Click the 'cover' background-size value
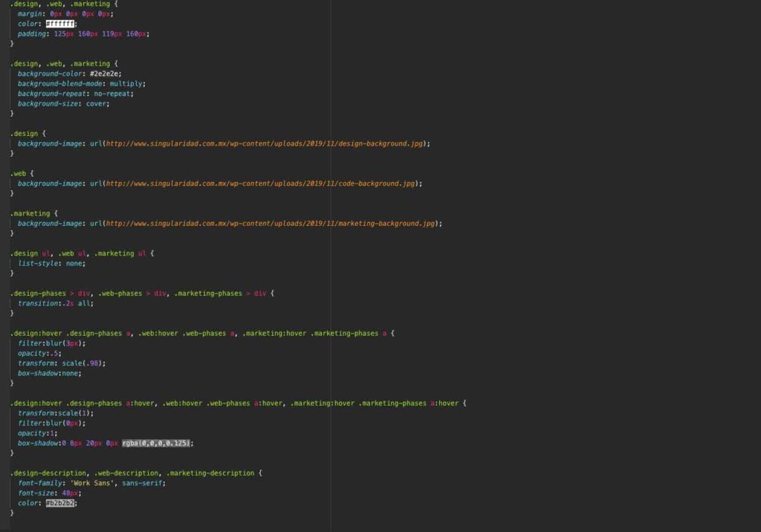 97,104
